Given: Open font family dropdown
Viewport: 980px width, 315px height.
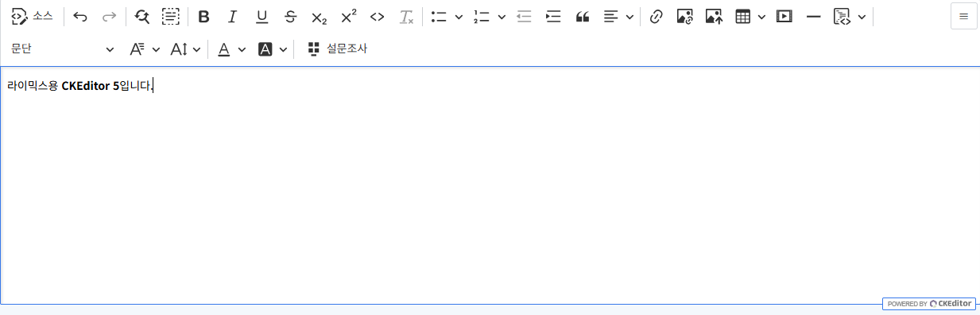Looking at the screenshot, I should [x=145, y=49].
